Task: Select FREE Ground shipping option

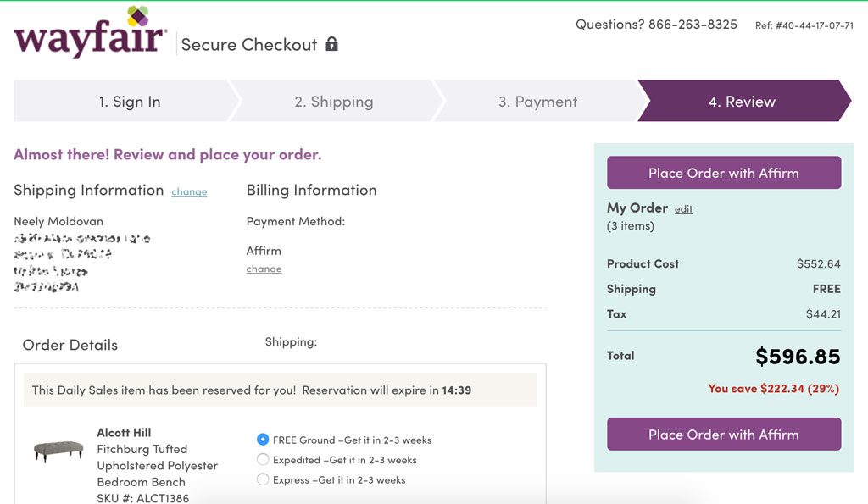Action: point(263,440)
